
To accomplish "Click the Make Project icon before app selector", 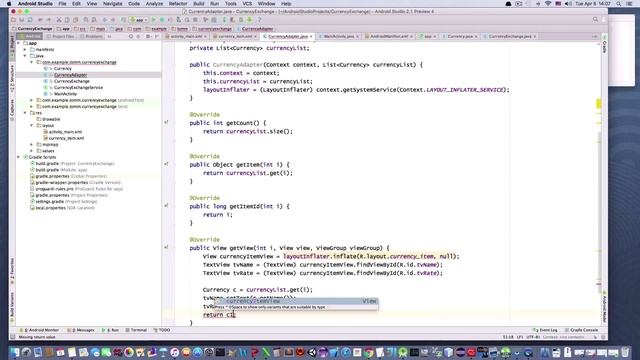I will tap(124, 20).
